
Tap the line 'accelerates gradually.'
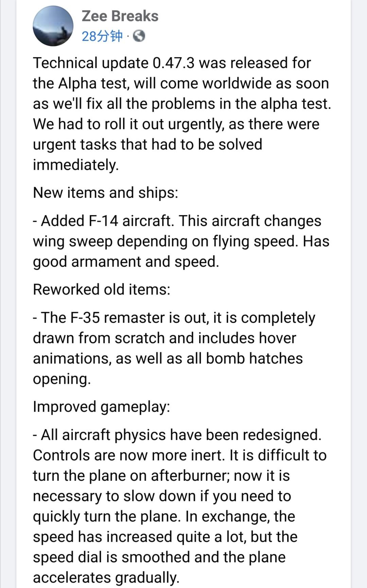point(106,577)
